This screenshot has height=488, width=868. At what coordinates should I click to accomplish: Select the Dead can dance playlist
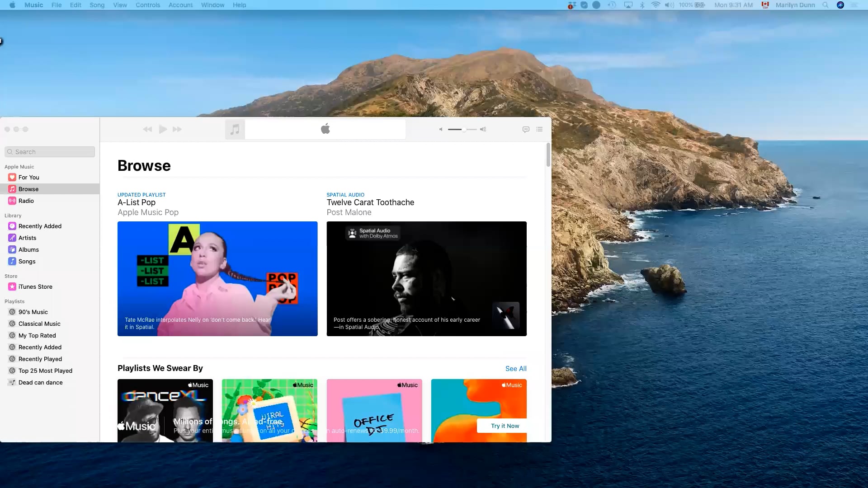(x=40, y=382)
